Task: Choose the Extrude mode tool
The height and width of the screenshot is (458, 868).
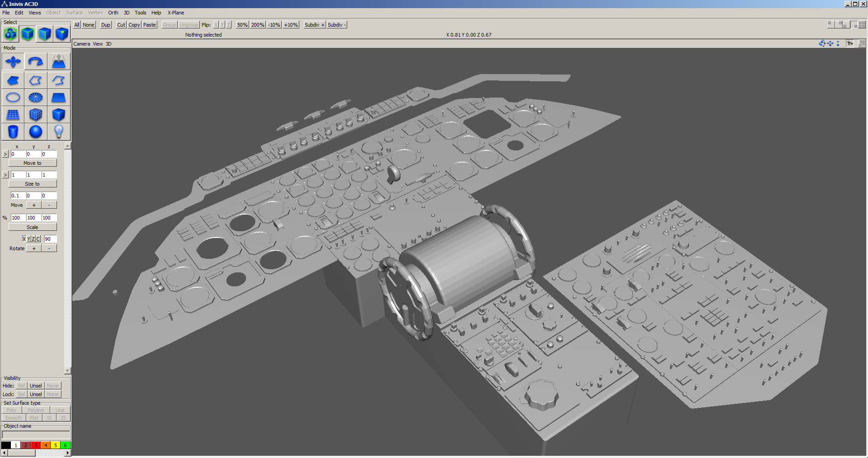Action: point(58,61)
